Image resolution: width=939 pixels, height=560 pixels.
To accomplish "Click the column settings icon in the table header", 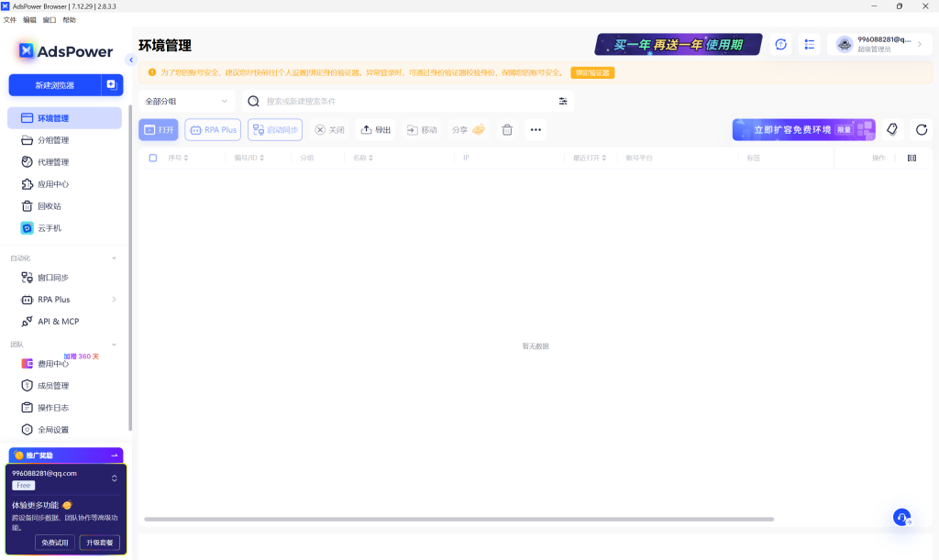I will (911, 157).
